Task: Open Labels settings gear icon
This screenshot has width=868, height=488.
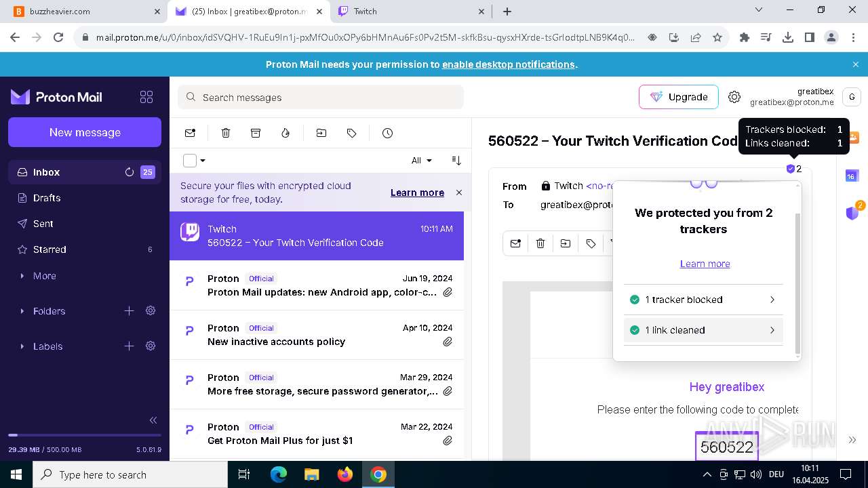Action: 151,346
